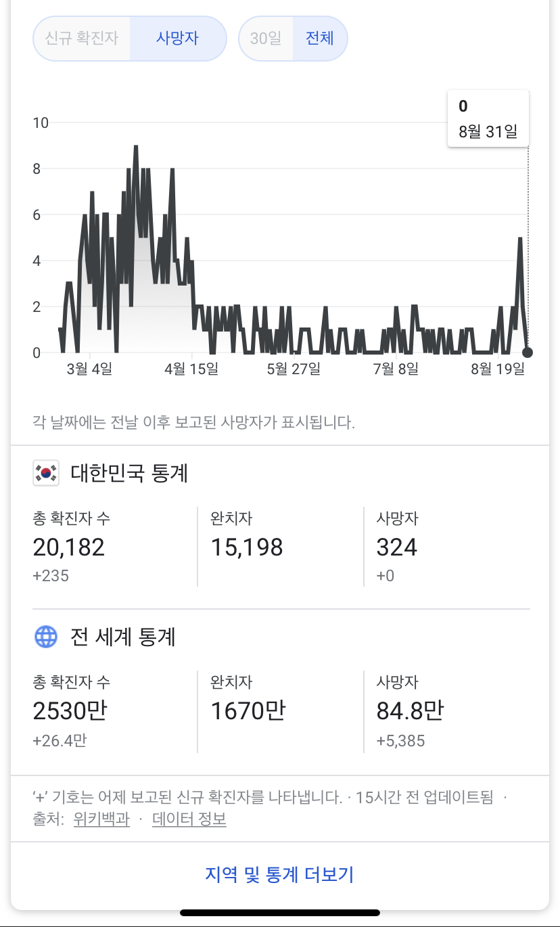
Task: Click Korea recovered count 15,198
Action: coord(247,547)
